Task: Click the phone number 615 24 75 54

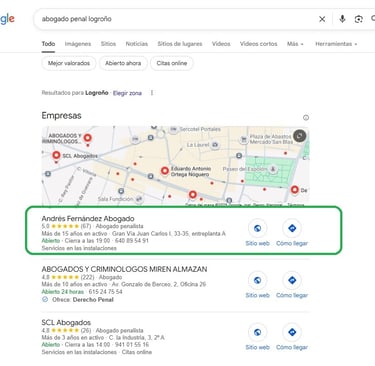Action: point(105,292)
